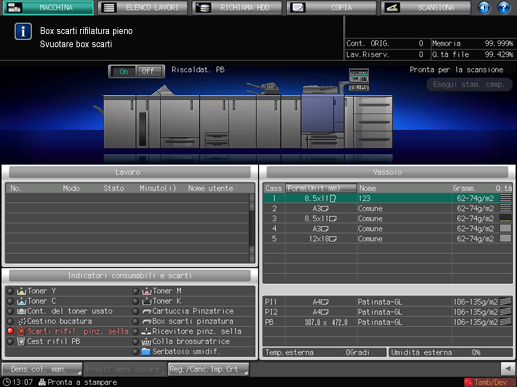This screenshot has width=517, height=387.
Task: Click the Colla brossuratrice icon
Action: pyautogui.click(x=146, y=342)
